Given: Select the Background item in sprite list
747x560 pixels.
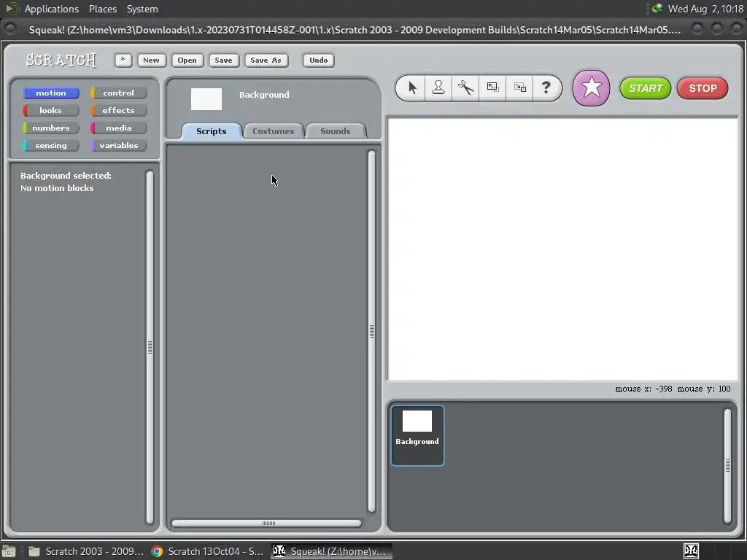Looking at the screenshot, I should [x=417, y=435].
